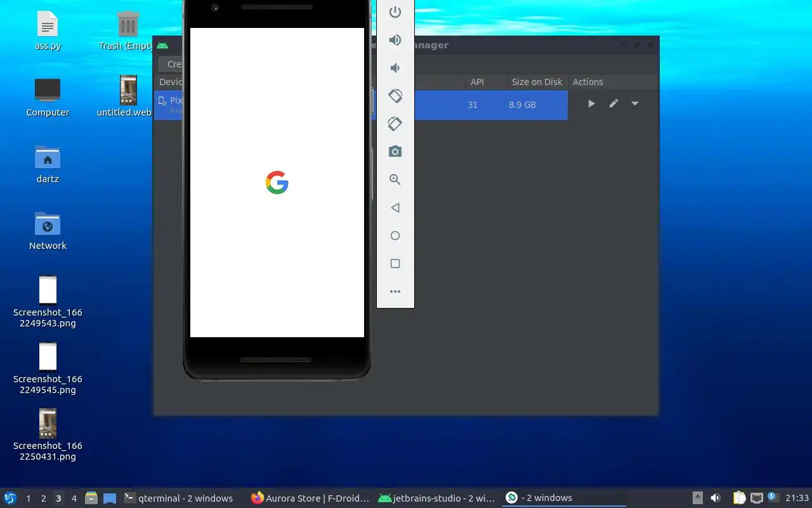Select Screenshot_1662249545.png on the desktop

48,368
